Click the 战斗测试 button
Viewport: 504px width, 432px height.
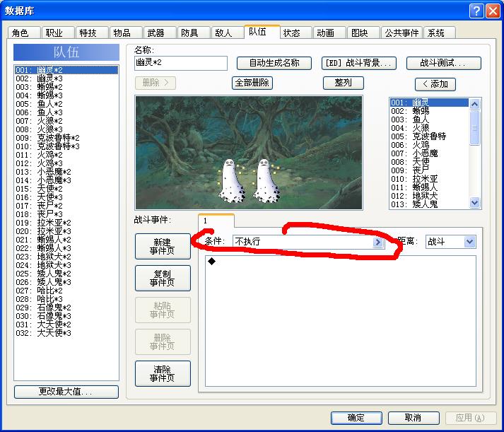pyautogui.click(x=444, y=63)
